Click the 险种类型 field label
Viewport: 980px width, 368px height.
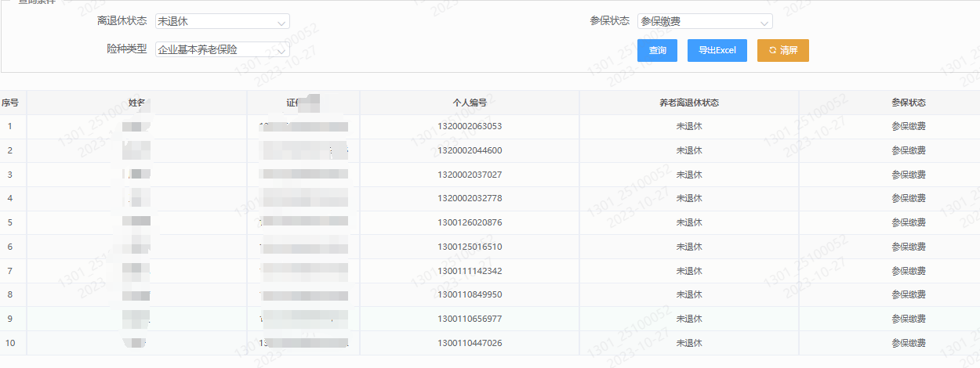point(126,49)
